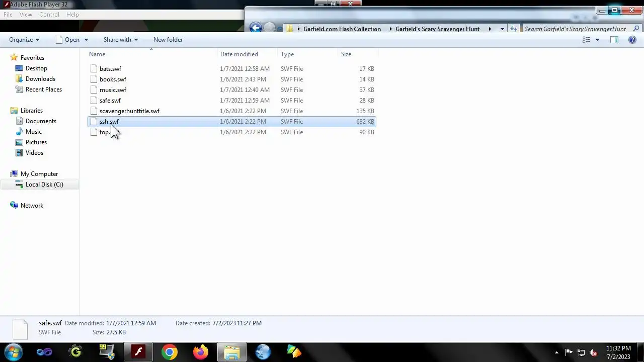The width and height of the screenshot is (644, 362).
Task: Refresh the folder with the refresh icon
Action: [x=514, y=29]
